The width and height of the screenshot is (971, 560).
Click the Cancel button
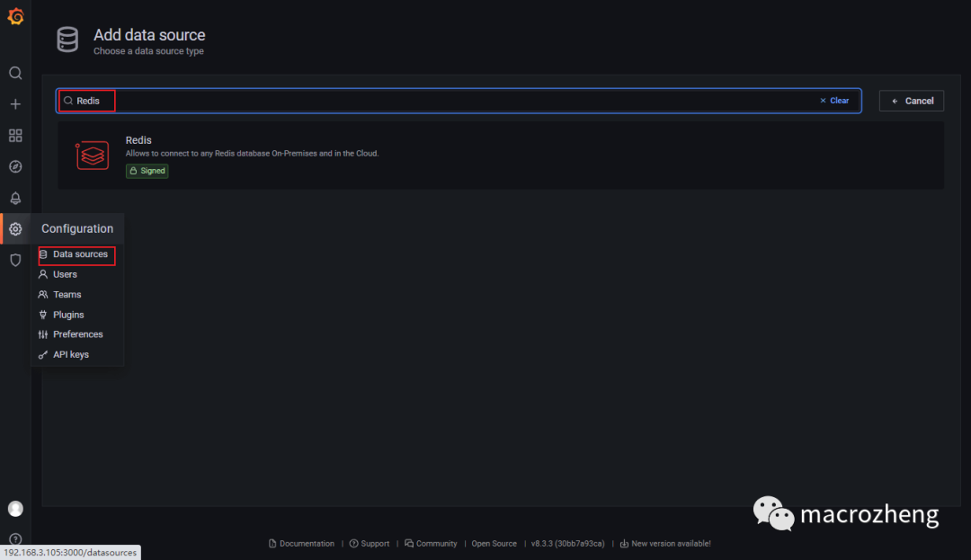(911, 101)
